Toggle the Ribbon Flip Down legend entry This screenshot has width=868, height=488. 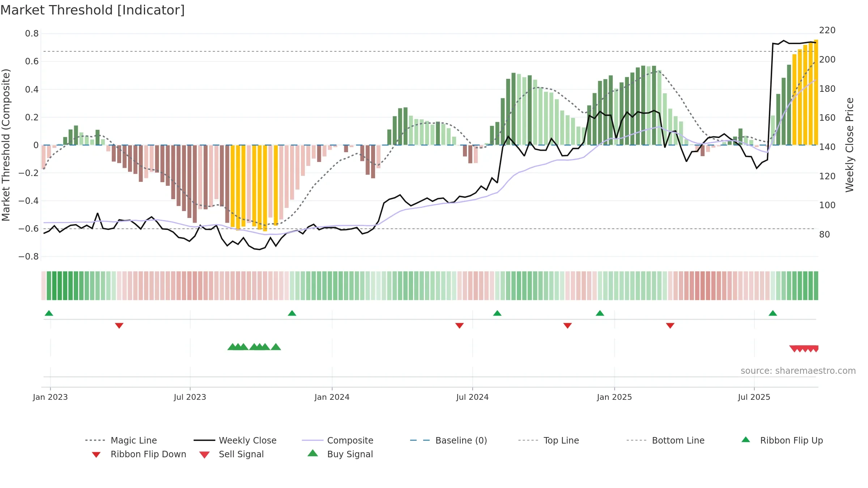pos(139,454)
